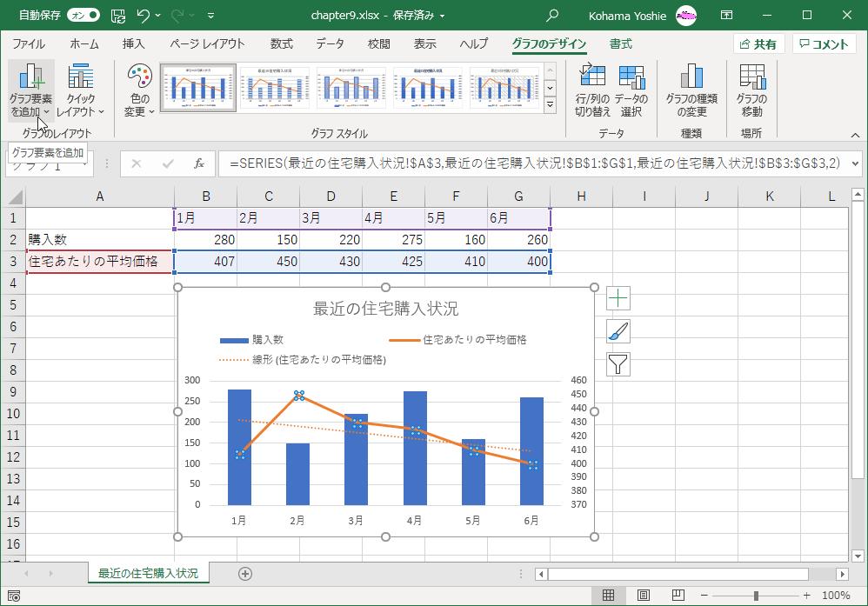Click the zoom slider handle
868x606 pixels.
coord(756,596)
